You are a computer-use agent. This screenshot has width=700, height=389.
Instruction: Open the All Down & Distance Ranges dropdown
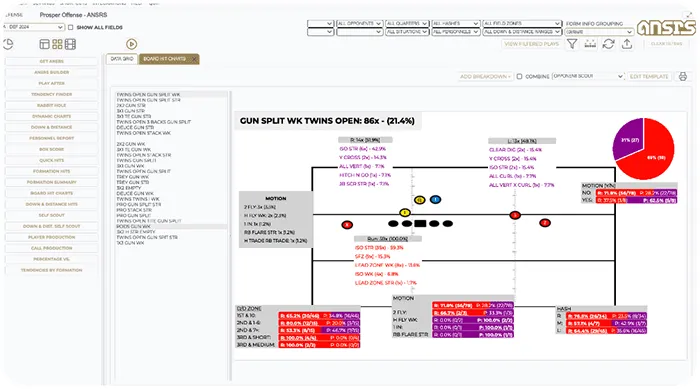click(522, 32)
